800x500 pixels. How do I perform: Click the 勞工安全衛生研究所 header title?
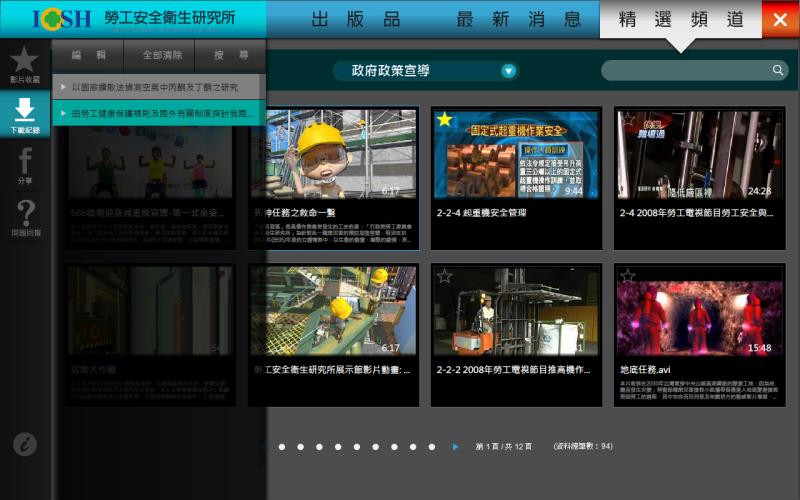coord(170,18)
